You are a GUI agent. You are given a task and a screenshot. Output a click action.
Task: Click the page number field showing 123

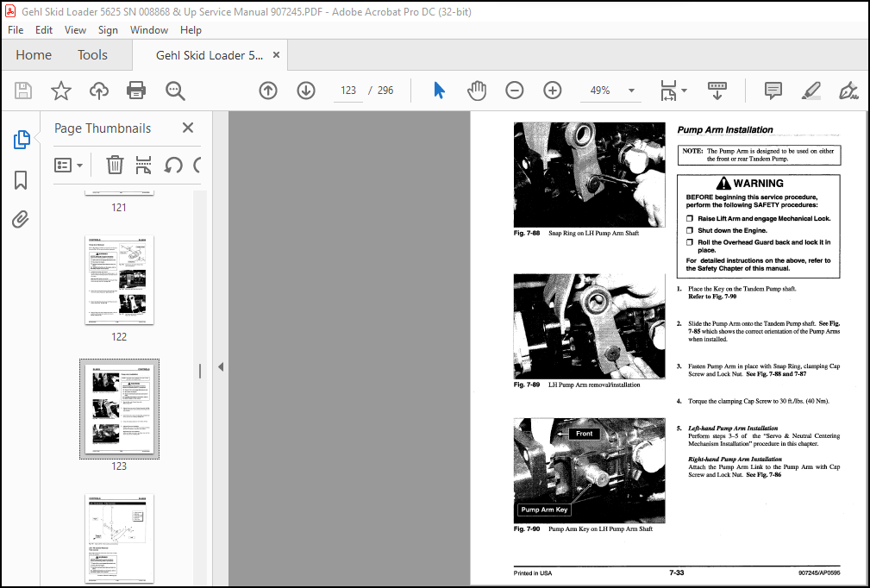[x=348, y=91]
